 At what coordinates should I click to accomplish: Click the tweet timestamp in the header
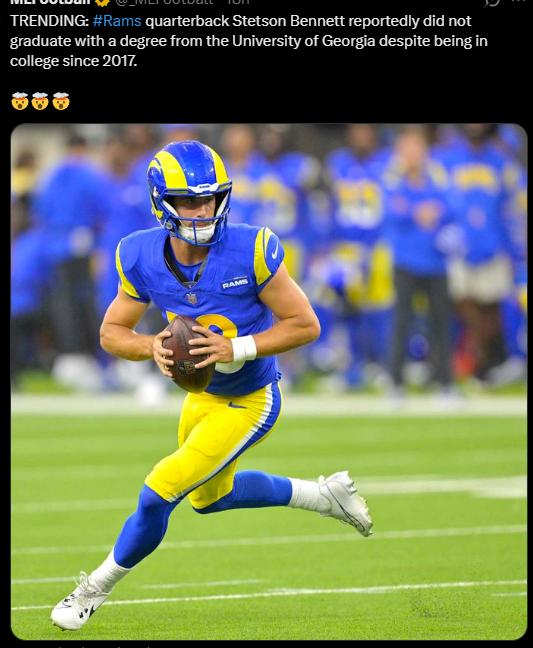pos(238,2)
